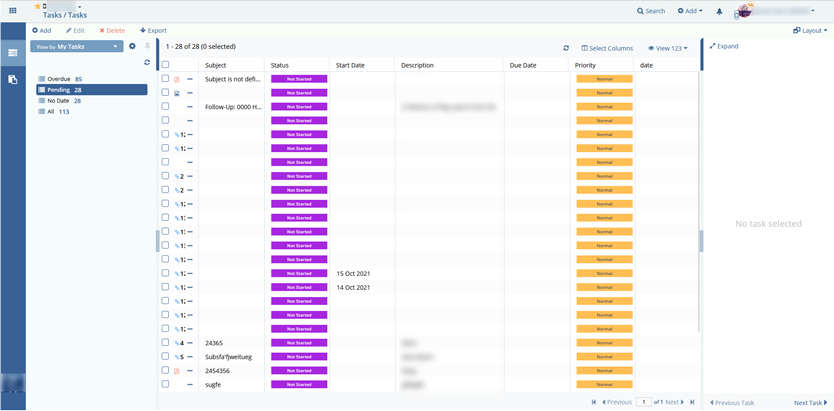Image resolution: width=834 pixels, height=411 pixels.
Task: Tick the select-all checkbox in header
Action: [x=166, y=65]
